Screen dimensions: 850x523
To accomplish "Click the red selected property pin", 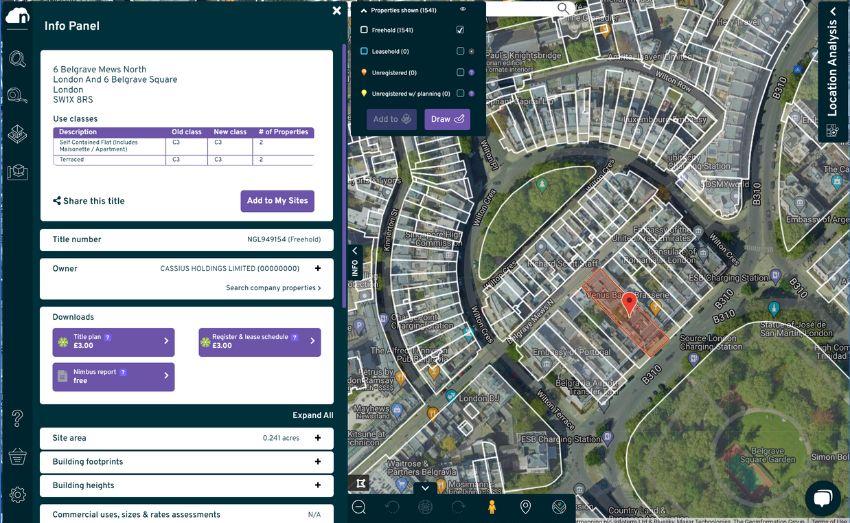I will pyautogui.click(x=629, y=304).
